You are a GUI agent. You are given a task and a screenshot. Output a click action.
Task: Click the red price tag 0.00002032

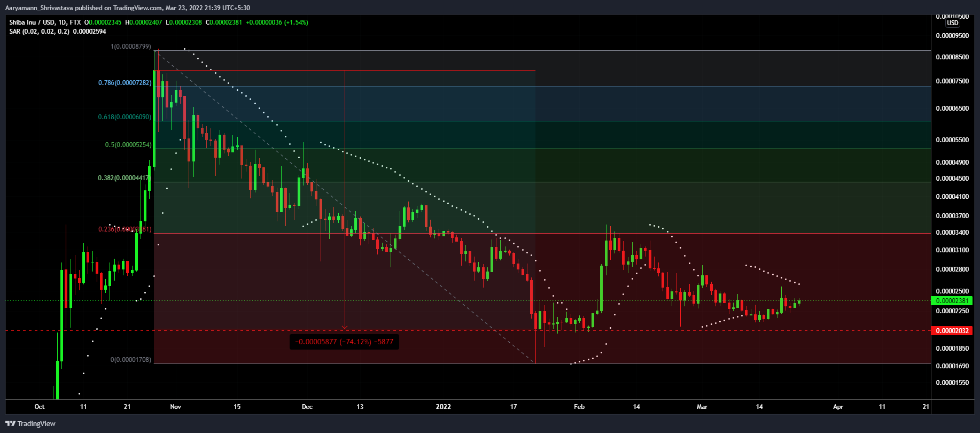click(x=951, y=331)
